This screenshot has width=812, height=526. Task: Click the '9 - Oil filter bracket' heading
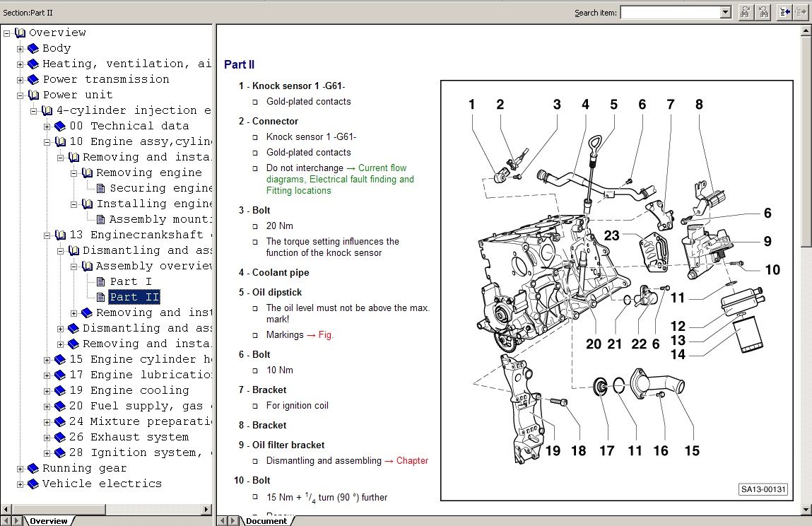coord(281,445)
